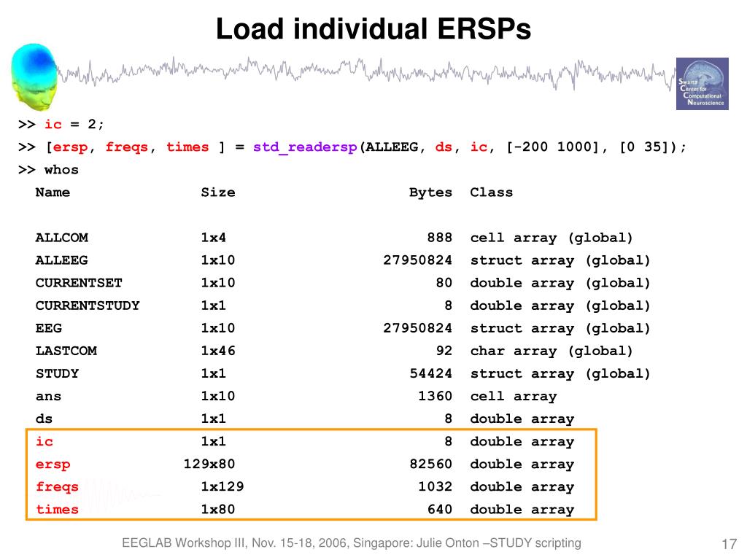The width and height of the screenshot is (747, 560).
Task: Select the "EEG" variable name
Action: 49,328
